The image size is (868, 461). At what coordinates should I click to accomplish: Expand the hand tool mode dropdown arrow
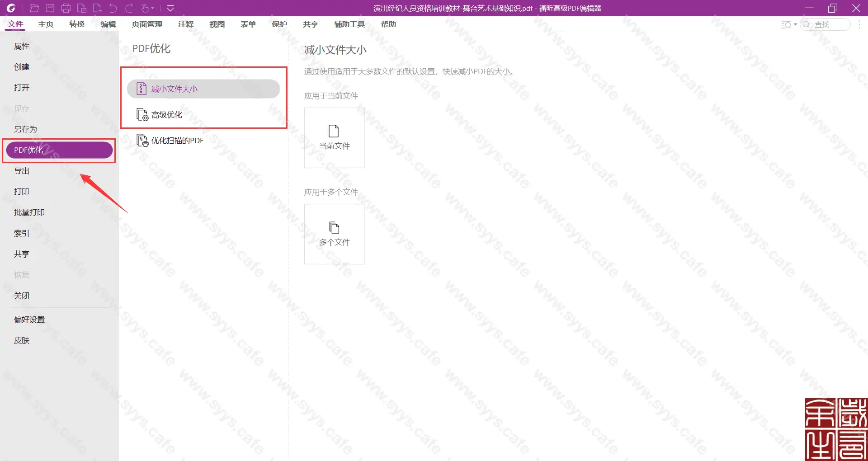(153, 8)
